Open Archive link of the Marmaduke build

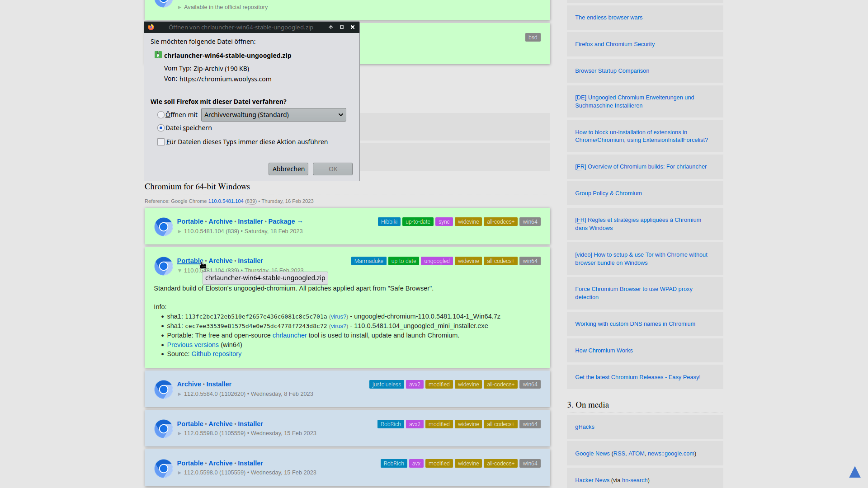click(x=221, y=261)
